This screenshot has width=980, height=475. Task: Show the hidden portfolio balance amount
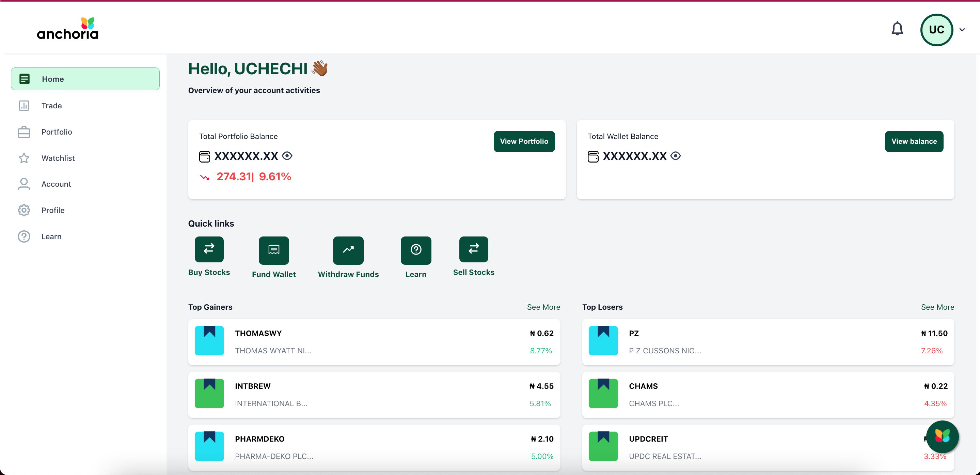[287, 156]
